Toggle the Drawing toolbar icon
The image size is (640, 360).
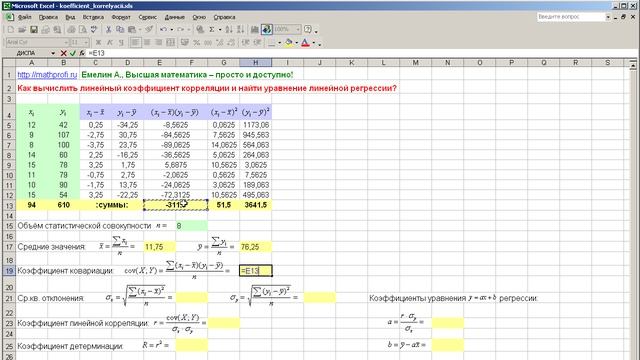[x=267, y=29]
